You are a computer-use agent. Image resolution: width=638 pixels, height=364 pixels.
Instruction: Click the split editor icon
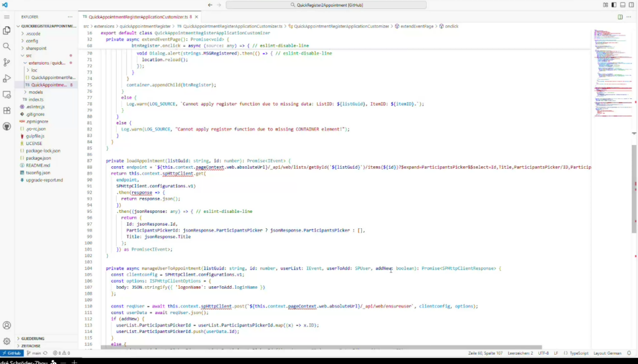click(620, 17)
